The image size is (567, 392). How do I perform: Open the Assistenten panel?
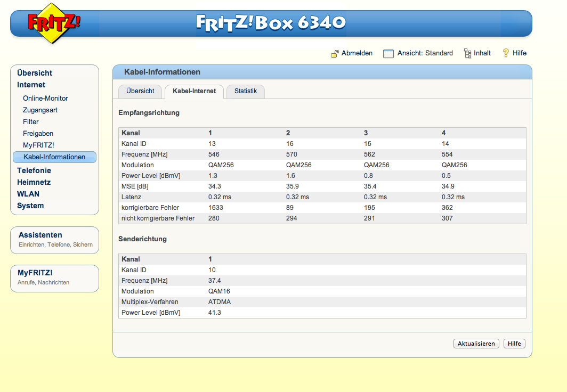tap(54, 240)
